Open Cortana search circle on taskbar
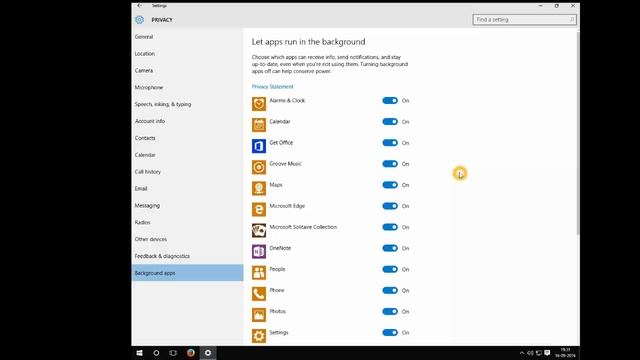640x360 pixels. tap(156, 353)
